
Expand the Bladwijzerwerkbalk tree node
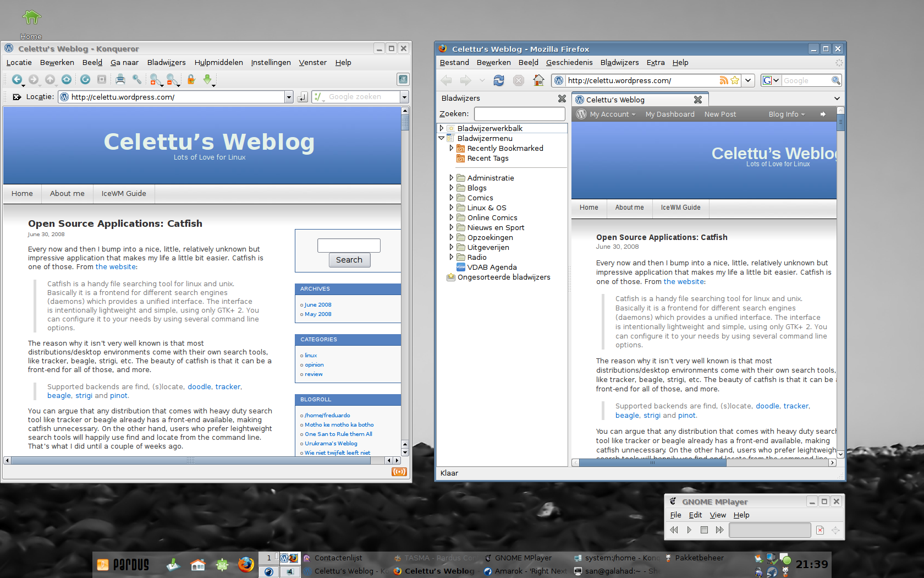pyautogui.click(x=441, y=128)
